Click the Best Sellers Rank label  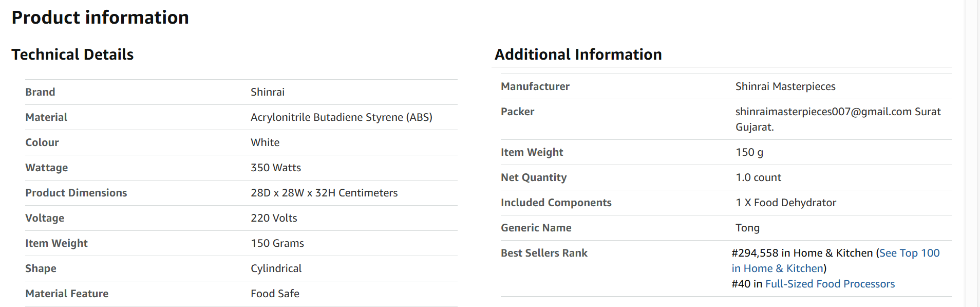click(544, 253)
